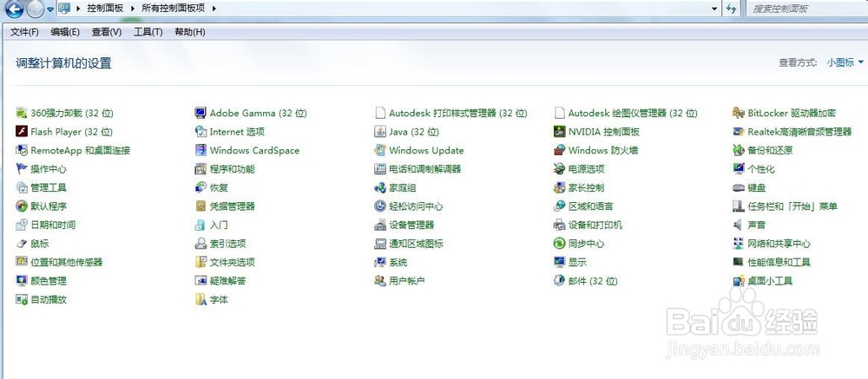
Task: Open the 文件(F) menu
Action: pos(24,32)
